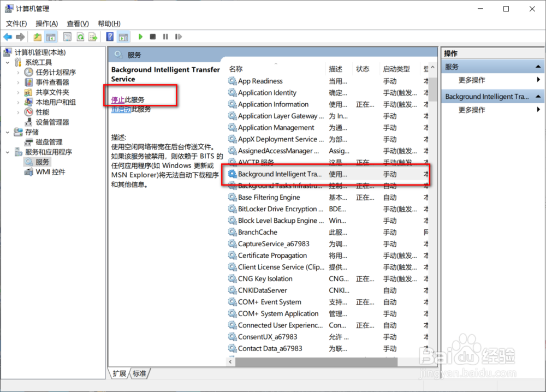The width and height of the screenshot is (546, 392).
Task: Click the Properties toolbar icon
Action: pos(67,37)
